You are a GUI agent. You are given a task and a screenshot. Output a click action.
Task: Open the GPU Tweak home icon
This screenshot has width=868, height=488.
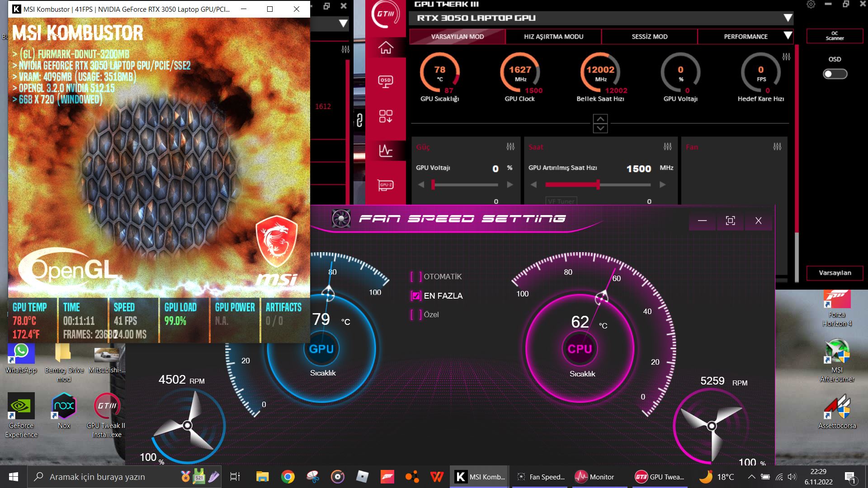(386, 47)
